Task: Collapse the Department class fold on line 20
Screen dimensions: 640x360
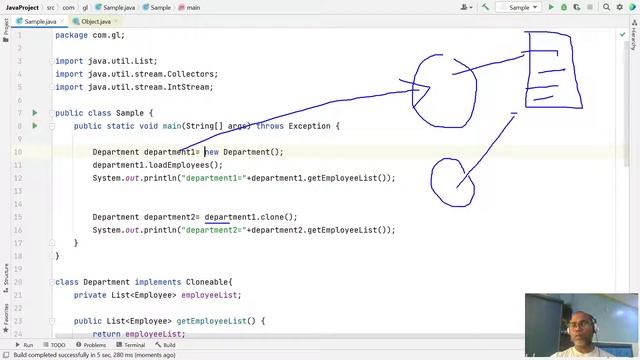Action: click(52, 282)
